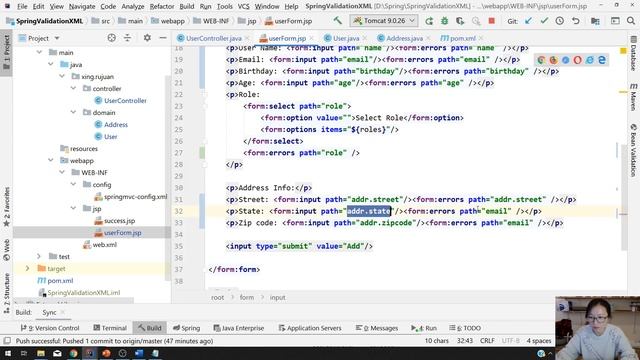Image resolution: width=640 pixels, height=360 pixels.
Task: Click the form breadcrumb below the editor
Action: [247, 297]
